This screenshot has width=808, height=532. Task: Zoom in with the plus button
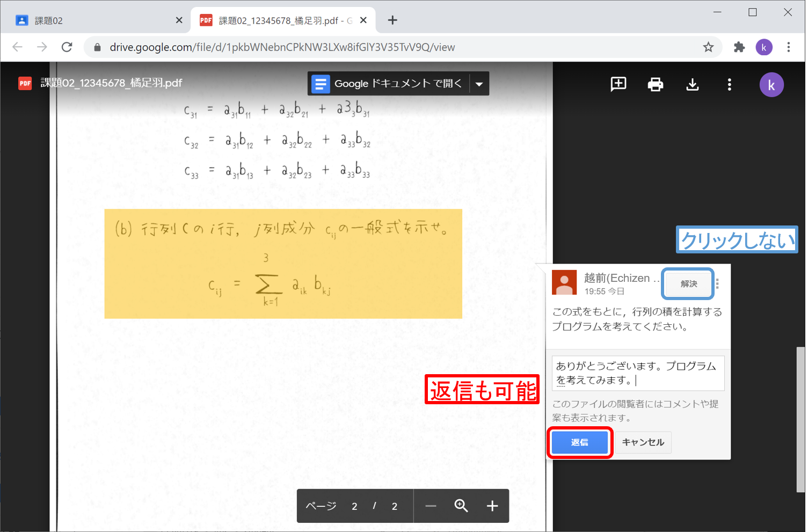pos(492,506)
